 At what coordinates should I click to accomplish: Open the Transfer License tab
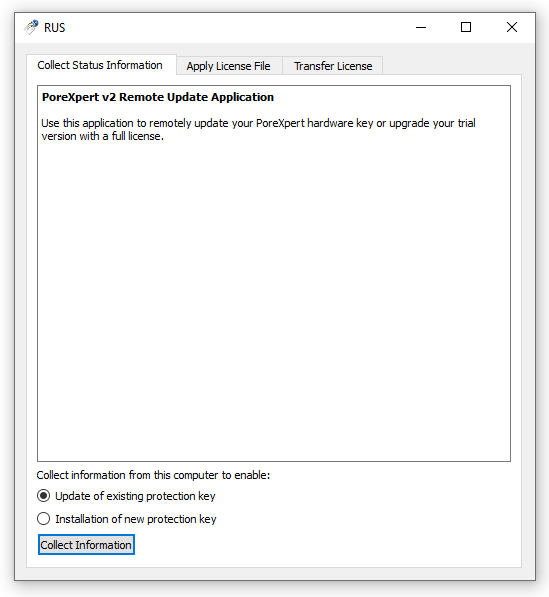coord(333,66)
